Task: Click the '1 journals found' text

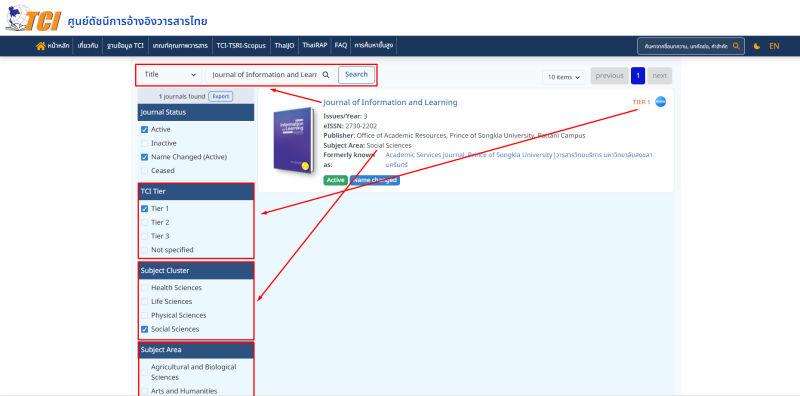Action: pos(182,96)
